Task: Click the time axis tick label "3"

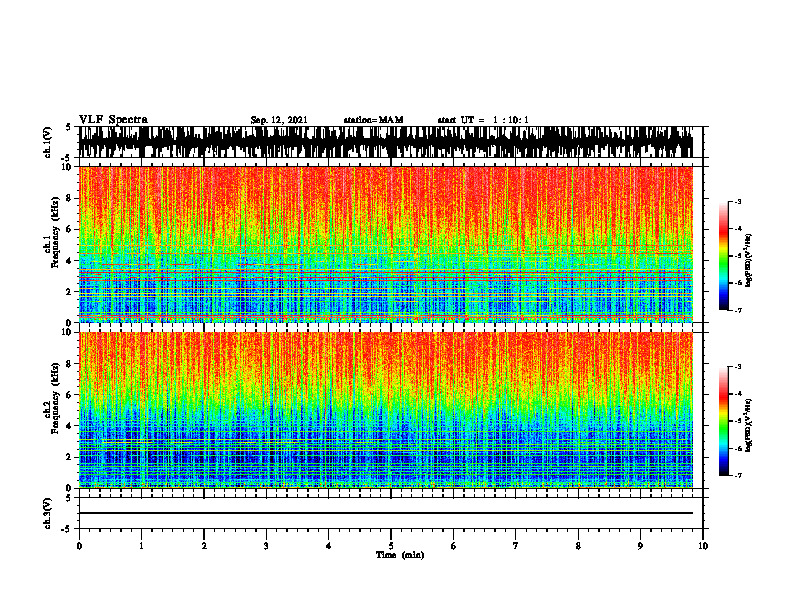Action: pos(266,546)
